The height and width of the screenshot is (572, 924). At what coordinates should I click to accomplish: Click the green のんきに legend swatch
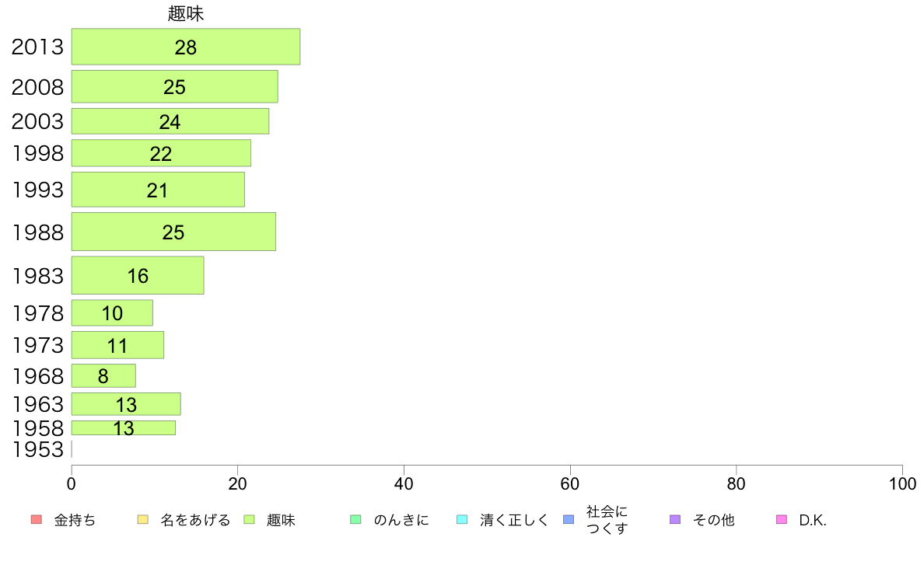(x=355, y=520)
